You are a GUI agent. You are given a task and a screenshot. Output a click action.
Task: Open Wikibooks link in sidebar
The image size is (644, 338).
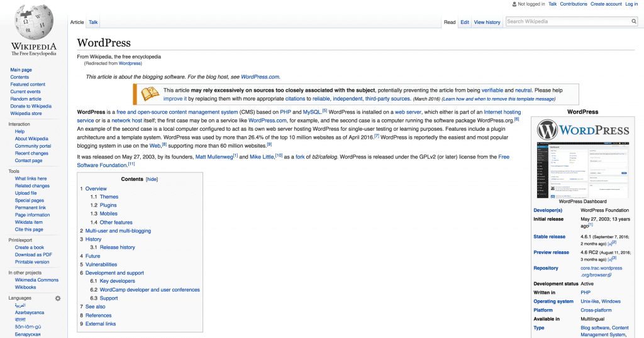25,287
